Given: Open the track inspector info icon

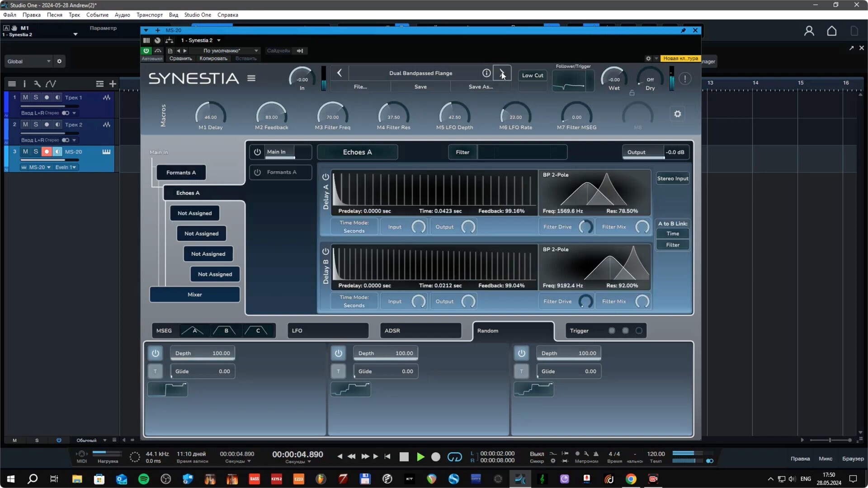Looking at the screenshot, I should pos(24,84).
